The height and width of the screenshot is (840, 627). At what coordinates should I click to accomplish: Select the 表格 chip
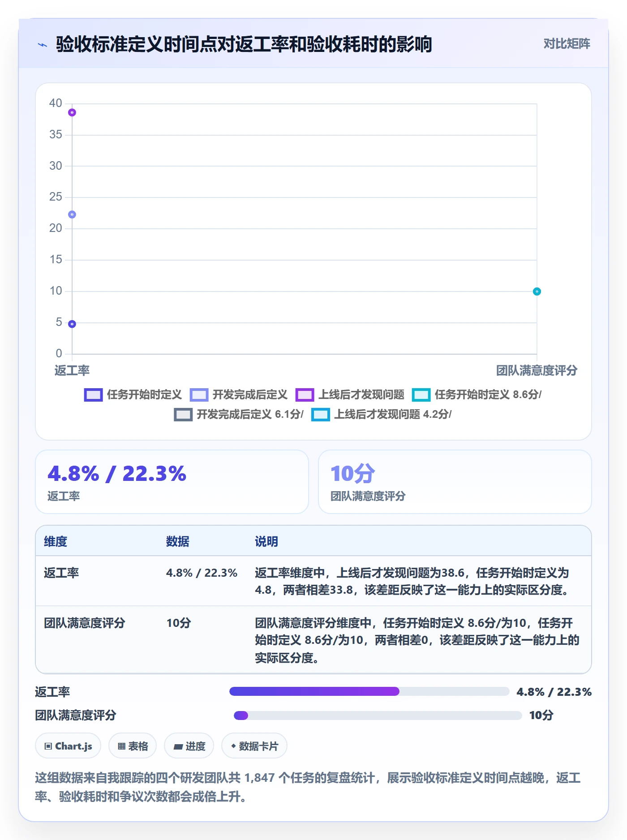tap(133, 746)
